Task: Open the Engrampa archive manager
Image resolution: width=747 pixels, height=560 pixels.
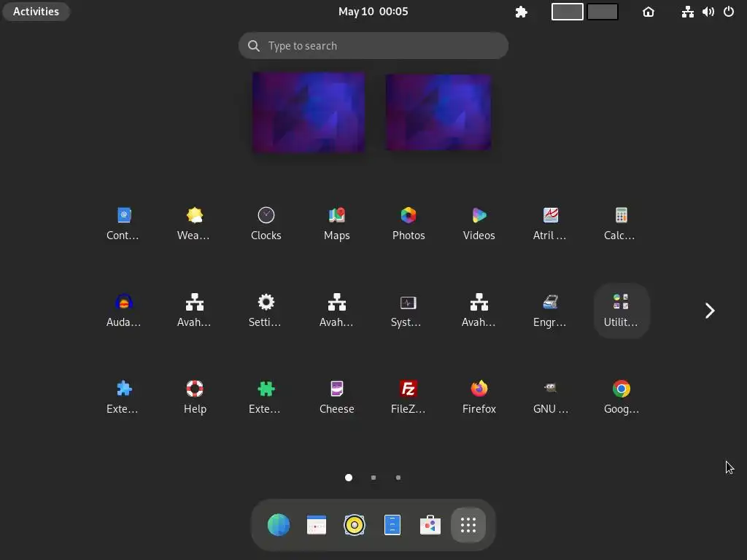Action: [550, 311]
